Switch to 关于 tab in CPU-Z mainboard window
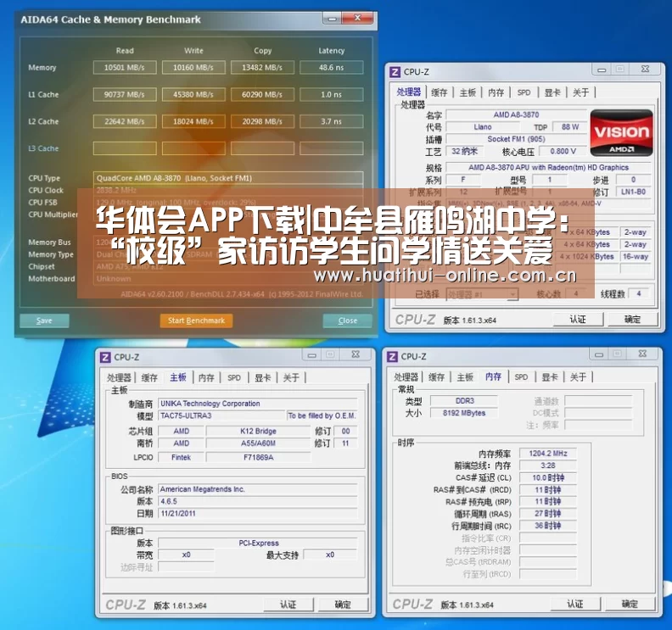Screen dimensions: 672x630 (x=291, y=377)
